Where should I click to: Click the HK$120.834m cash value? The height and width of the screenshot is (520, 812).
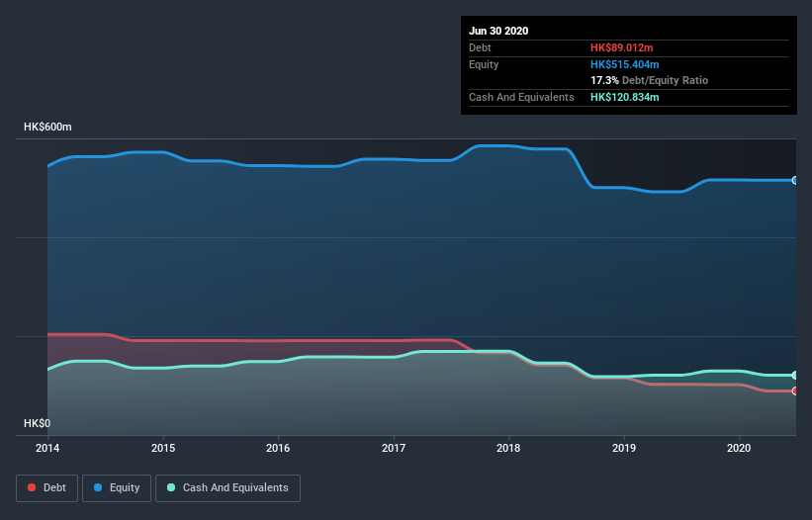coord(624,97)
